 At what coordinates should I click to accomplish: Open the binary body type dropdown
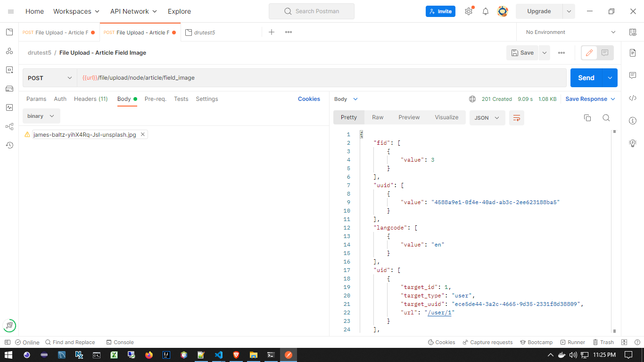tap(41, 116)
